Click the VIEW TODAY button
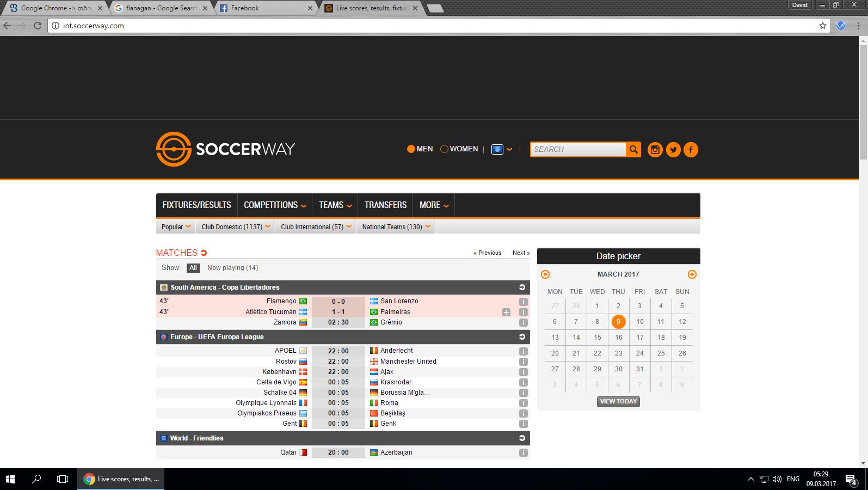This screenshot has height=490, width=868. (618, 402)
